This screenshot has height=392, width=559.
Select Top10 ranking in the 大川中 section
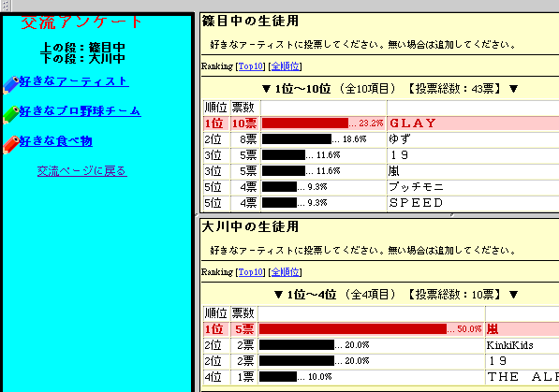251,272
